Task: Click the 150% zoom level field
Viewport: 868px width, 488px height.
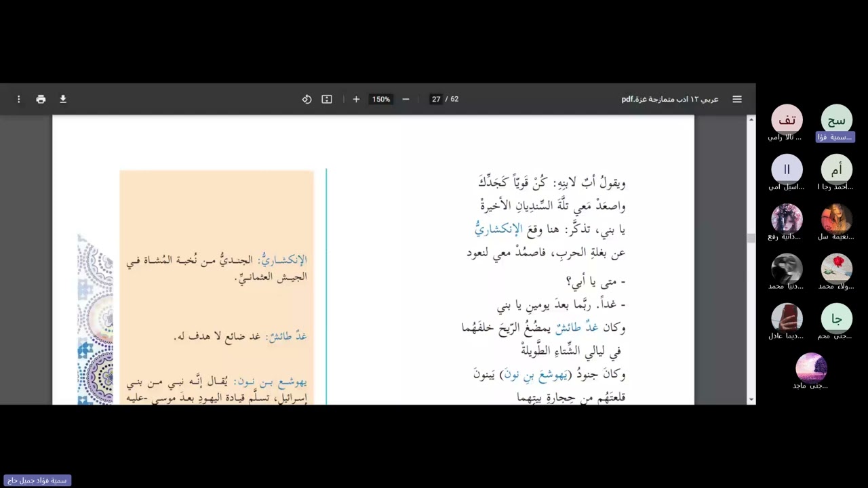Action: (x=381, y=99)
